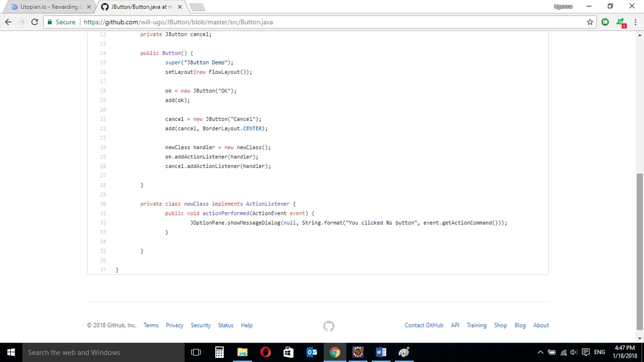Open the extension with red badge
Viewport: 644px width, 362px height.
pyautogui.click(x=621, y=23)
